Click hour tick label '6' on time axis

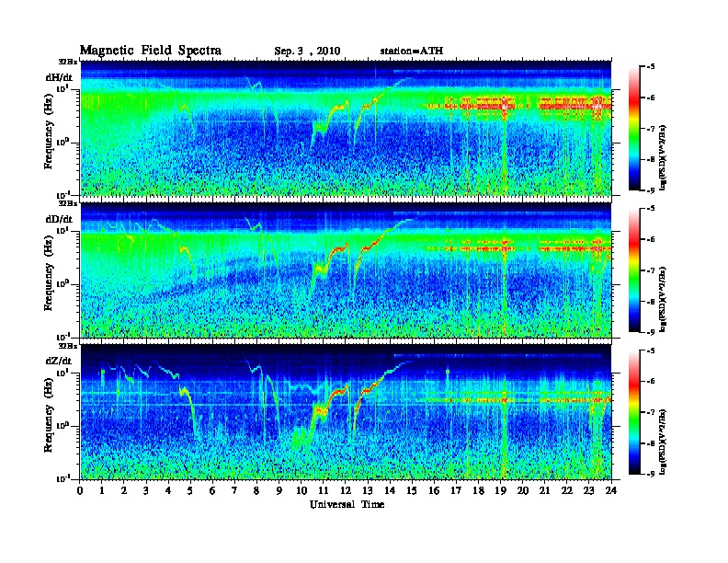click(212, 490)
